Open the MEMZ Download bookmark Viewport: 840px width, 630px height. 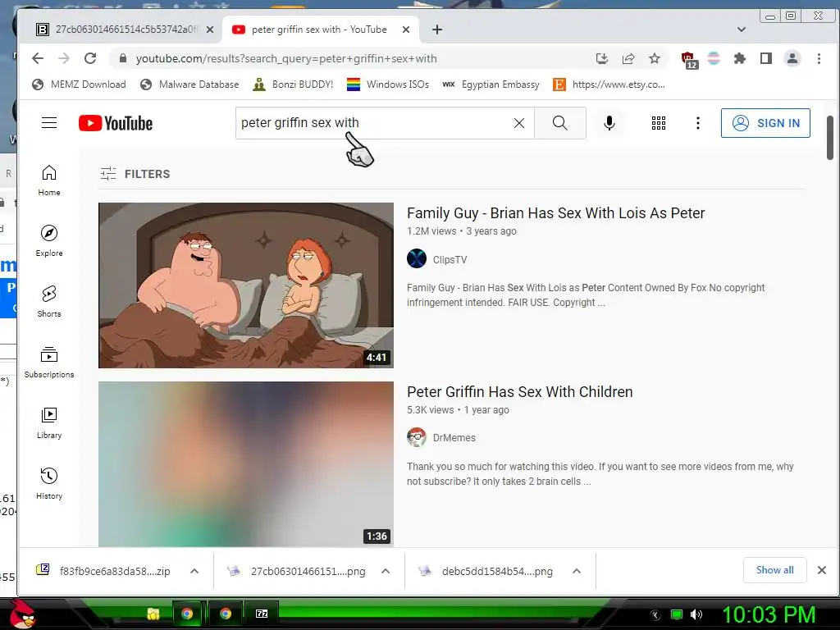pyautogui.click(x=80, y=84)
